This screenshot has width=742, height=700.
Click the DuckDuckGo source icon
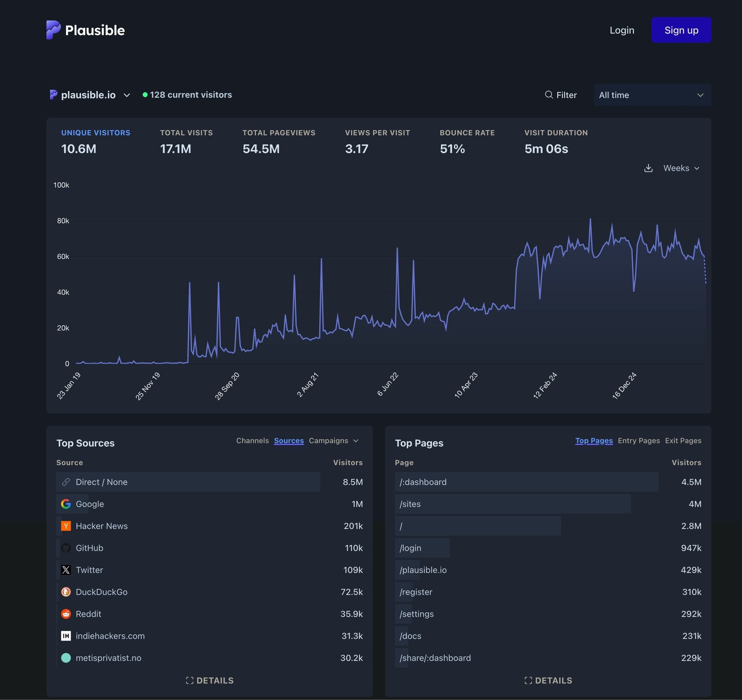66,592
